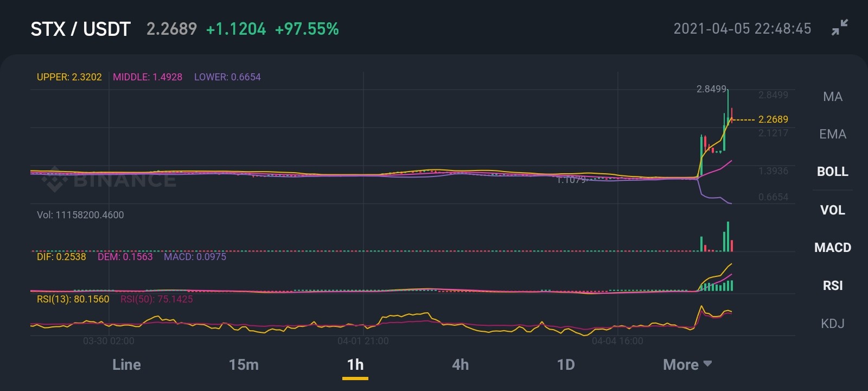Viewport: 868px width, 391px height.
Task: Click the dropdown arrow beside More
Action: pos(707,363)
